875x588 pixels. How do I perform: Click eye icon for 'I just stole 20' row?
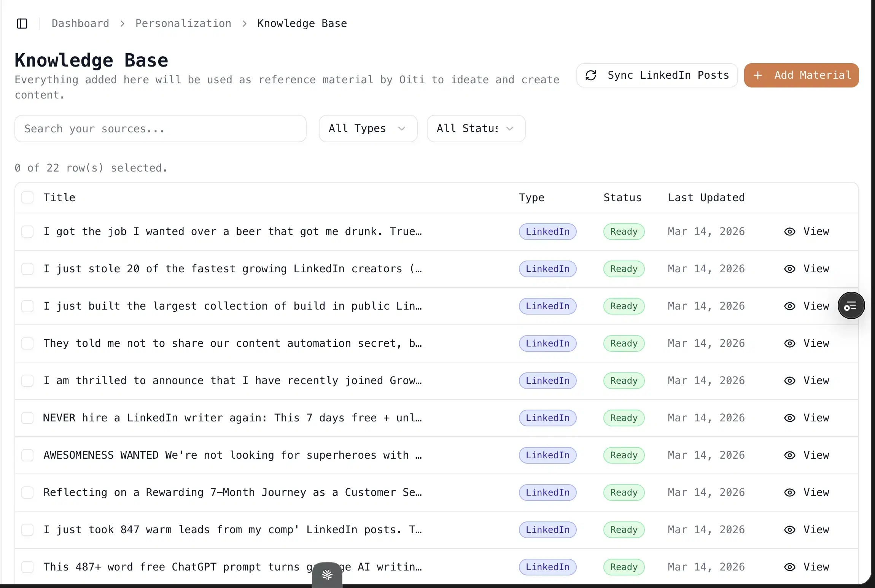[x=790, y=269]
